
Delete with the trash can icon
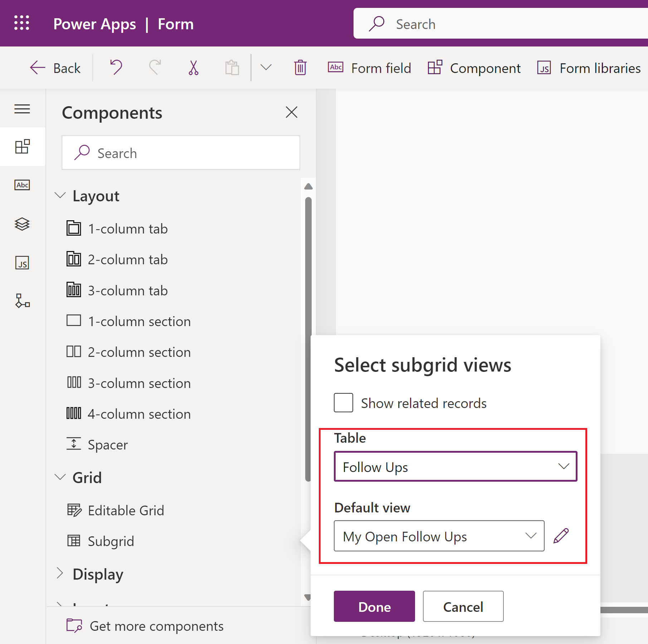tap(300, 68)
